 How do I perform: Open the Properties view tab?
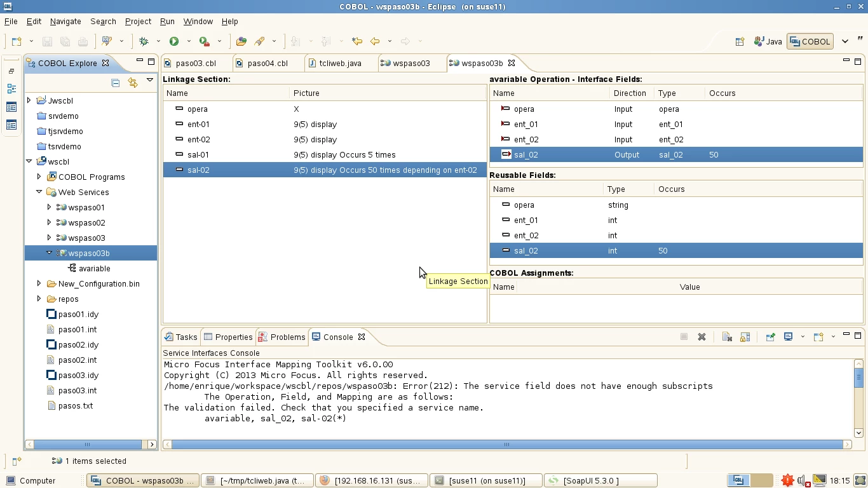click(x=228, y=337)
